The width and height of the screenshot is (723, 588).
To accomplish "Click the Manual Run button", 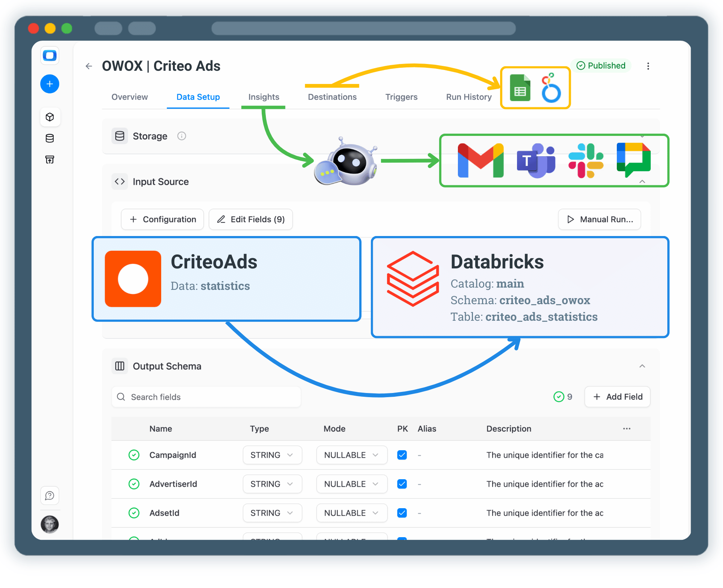I will click(599, 219).
